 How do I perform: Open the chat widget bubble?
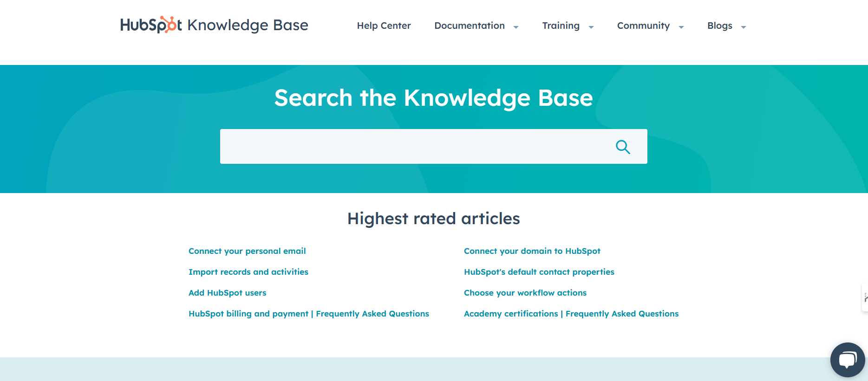point(848,360)
